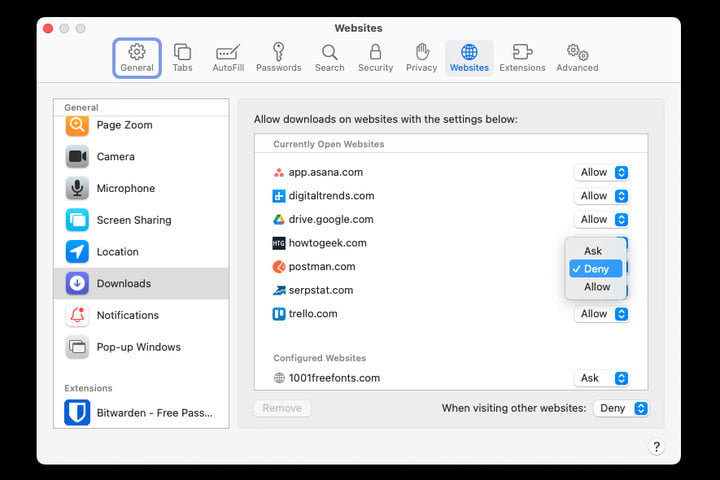Click the Location arrow icon
This screenshot has height=480, width=720.
[77, 252]
